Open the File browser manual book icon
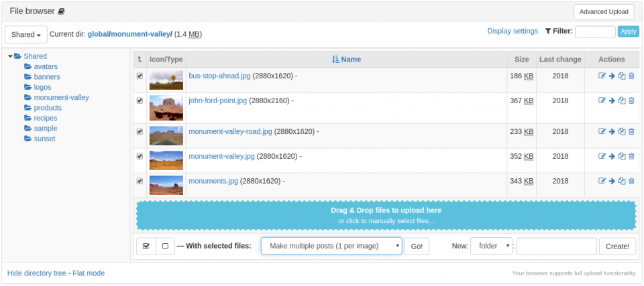 [61, 11]
